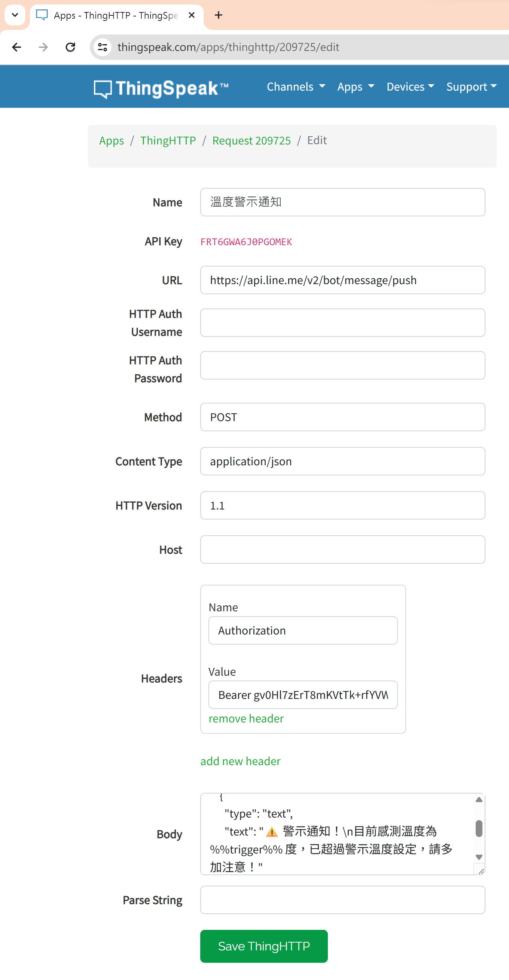Open site information icon in address bar
The image size is (509, 980).
(103, 47)
